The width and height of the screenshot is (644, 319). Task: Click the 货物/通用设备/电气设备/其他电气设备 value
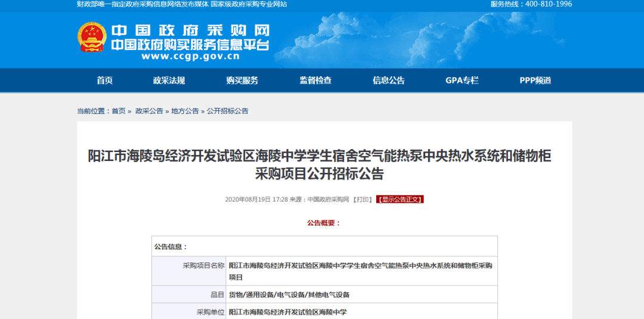click(x=289, y=295)
